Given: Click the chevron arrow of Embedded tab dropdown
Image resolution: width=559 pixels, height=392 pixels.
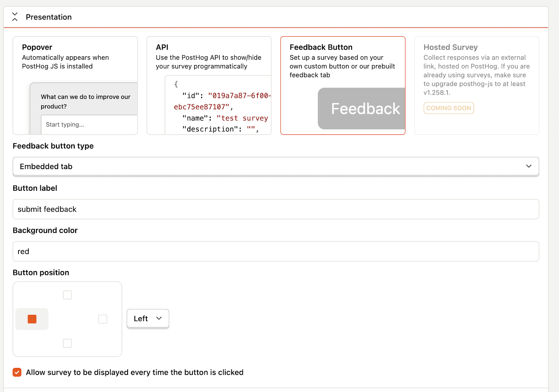Looking at the screenshot, I should (529, 166).
